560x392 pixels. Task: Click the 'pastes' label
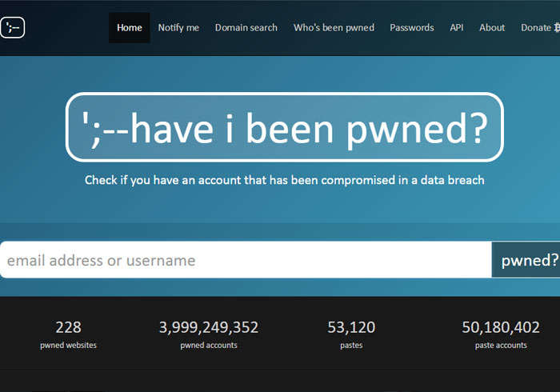[351, 346]
